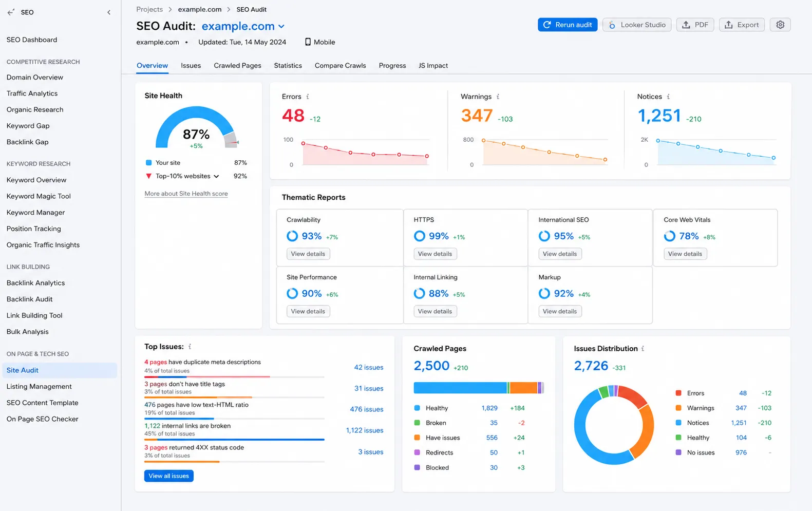Go to the Statistics tab
The width and height of the screenshot is (812, 511).
[x=288, y=66]
